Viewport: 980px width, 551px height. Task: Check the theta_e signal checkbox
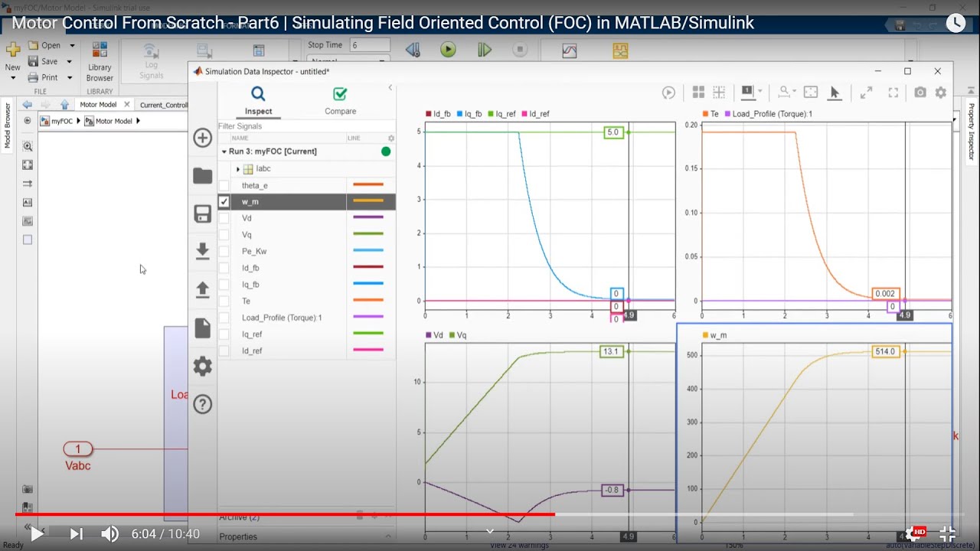click(x=224, y=185)
